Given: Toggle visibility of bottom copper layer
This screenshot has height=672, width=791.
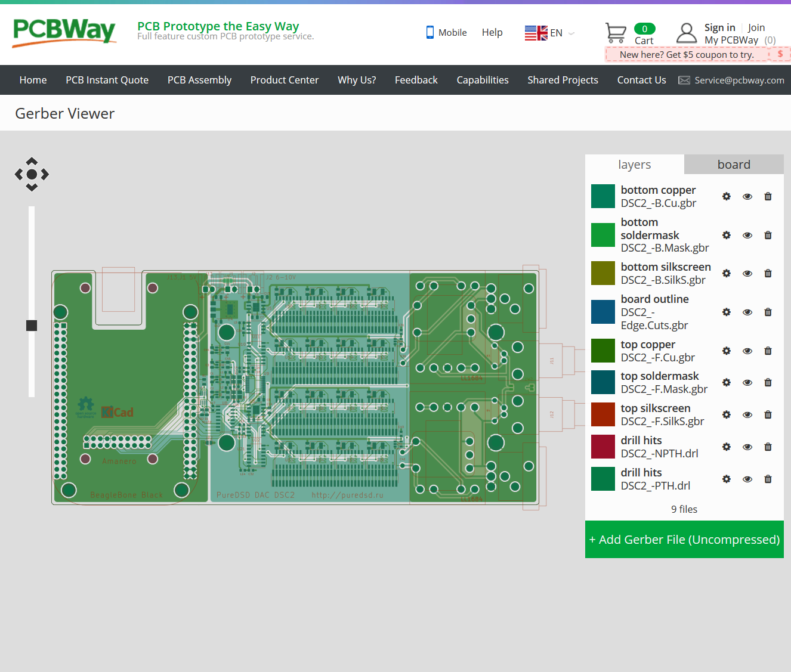Looking at the screenshot, I should click(747, 196).
